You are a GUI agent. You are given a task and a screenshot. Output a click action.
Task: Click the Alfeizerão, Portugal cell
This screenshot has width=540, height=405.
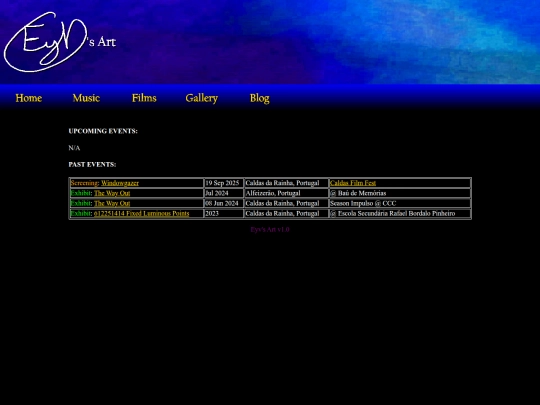coord(287,193)
